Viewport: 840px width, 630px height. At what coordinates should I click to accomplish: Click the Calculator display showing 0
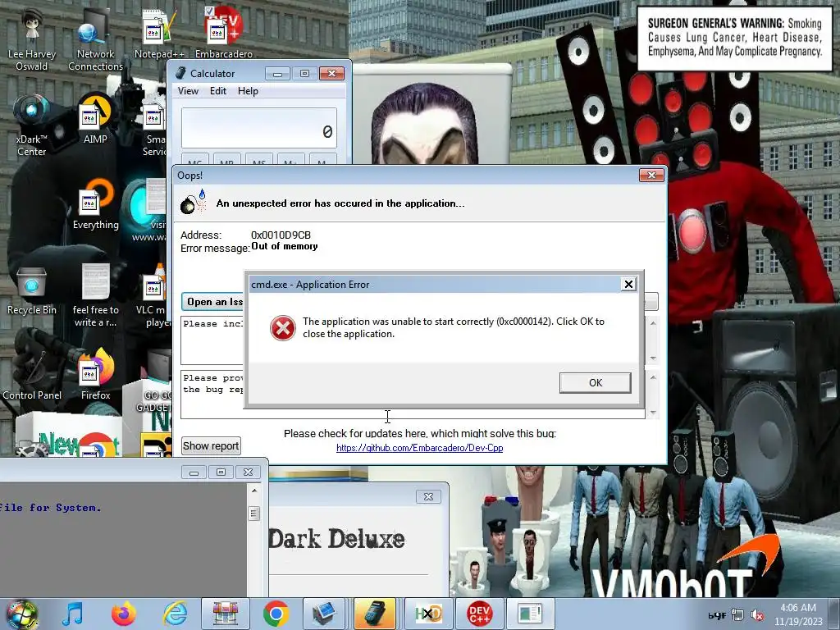click(x=259, y=129)
